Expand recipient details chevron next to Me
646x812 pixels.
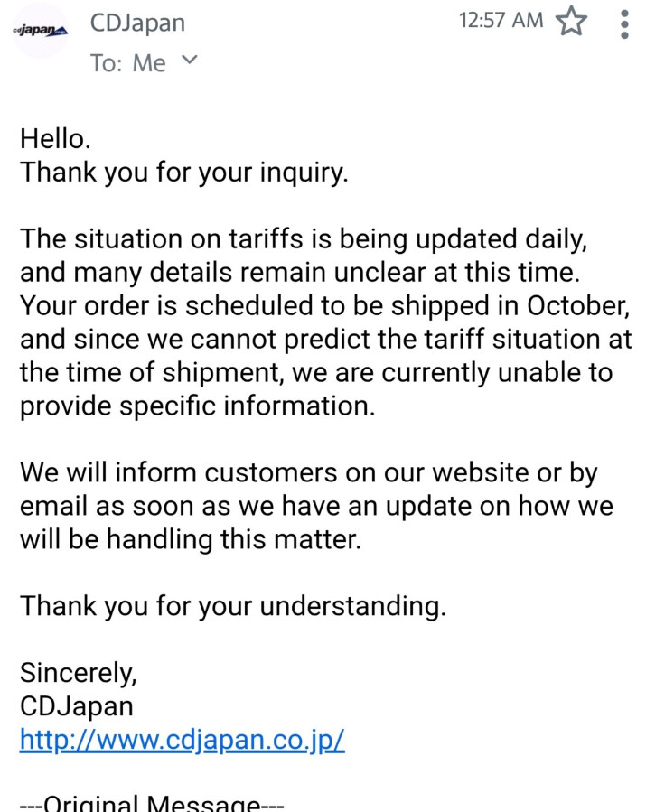pyautogui.click(x=189, y=61)
